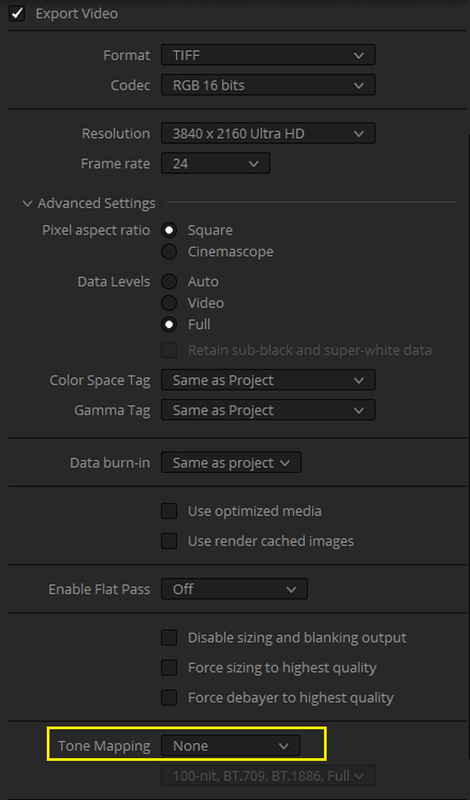Check Force sizing to highest quality
Viewport: 470px width, 800px height.
(x=169, y=668)
